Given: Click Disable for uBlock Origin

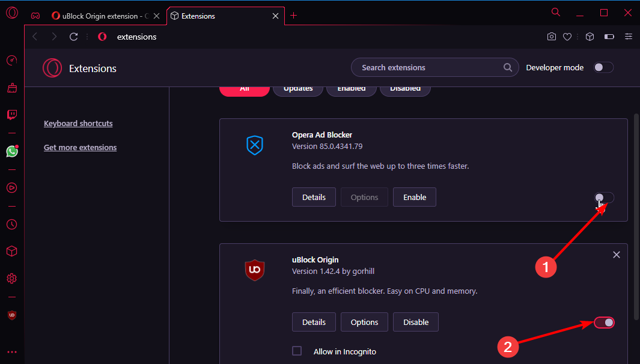Looking at the screenshot, I should (x=416, y=322).
